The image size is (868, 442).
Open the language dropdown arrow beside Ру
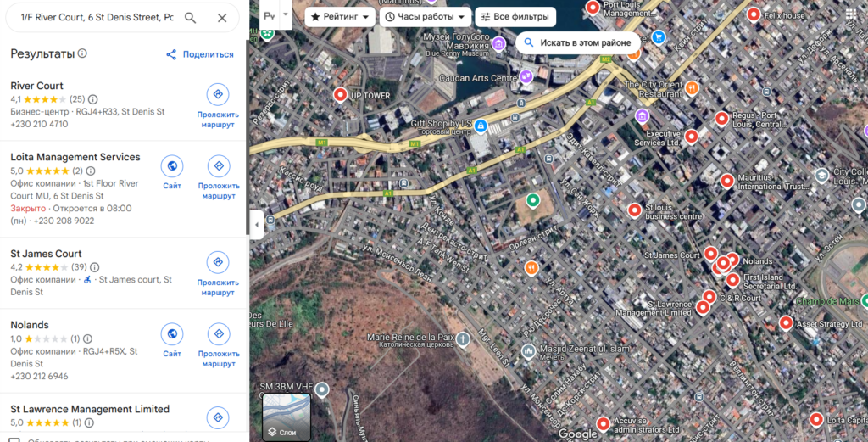point(286,15)
